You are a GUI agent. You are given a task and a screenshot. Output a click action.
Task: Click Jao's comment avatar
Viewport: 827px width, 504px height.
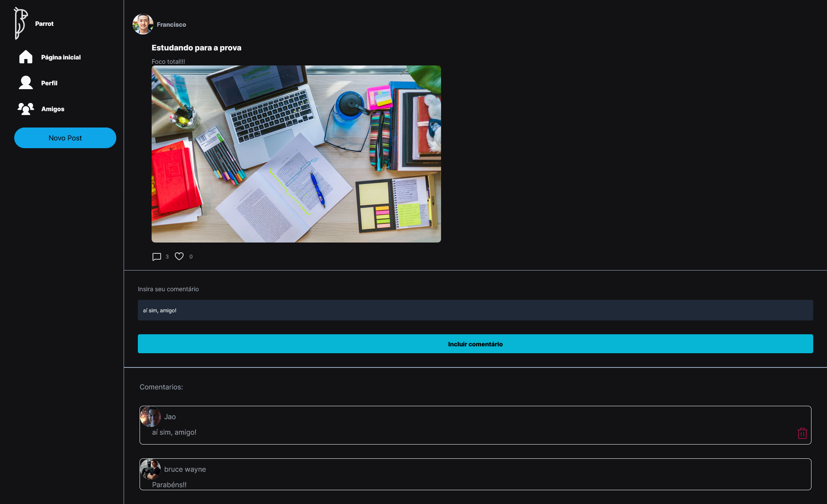pyautogui.click(x=150, y=417)
